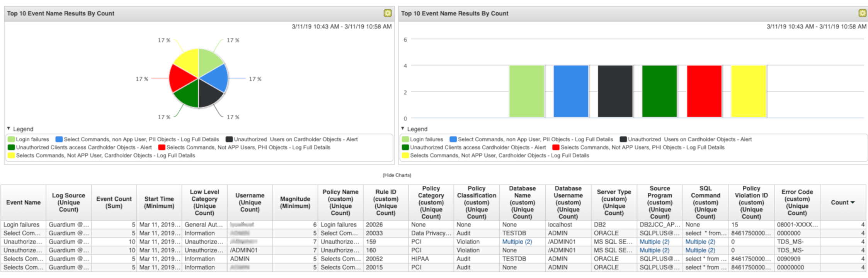Sort by Log Source (Unique Count) header
The height and width of the screenshot is (278, 868).
[69, 202]
